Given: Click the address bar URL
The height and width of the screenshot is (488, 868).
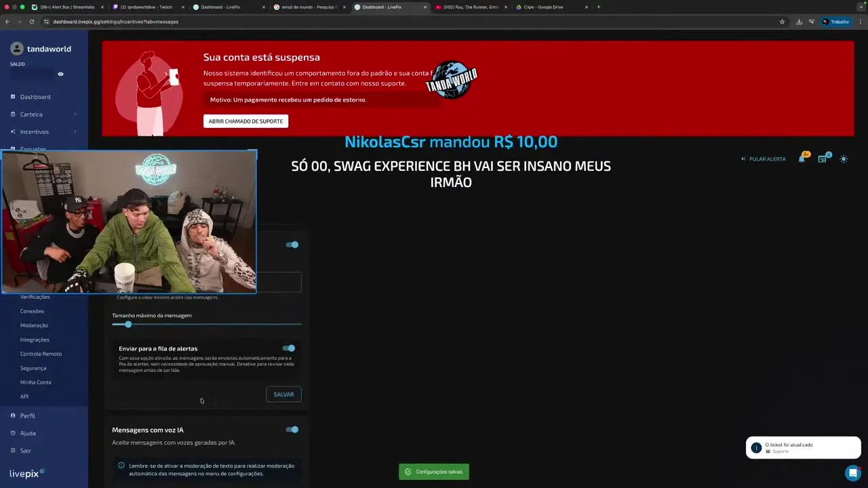Looking at the screenshot, I should [x=115, y=22].
